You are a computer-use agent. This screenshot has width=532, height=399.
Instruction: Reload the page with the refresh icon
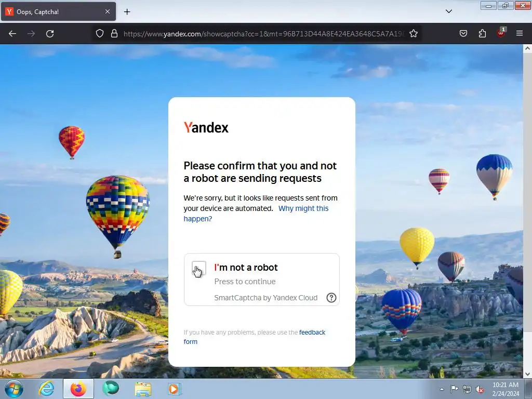(50, 34)
